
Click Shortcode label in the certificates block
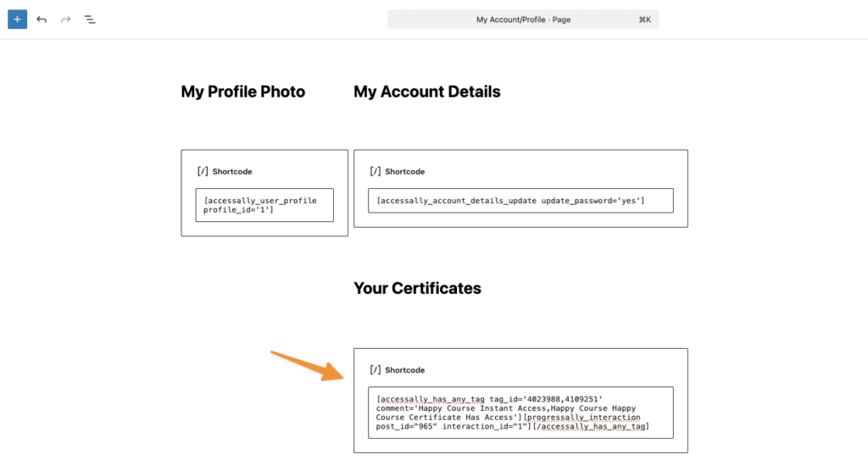click(405, 370)
